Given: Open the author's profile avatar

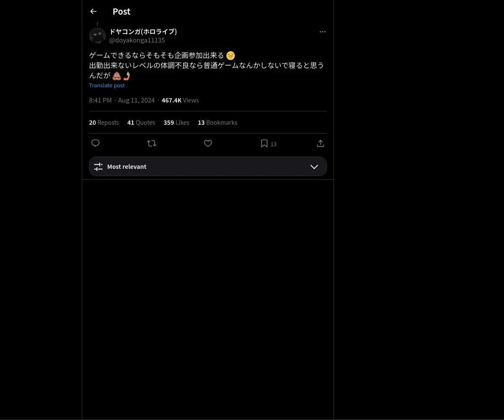Looking at the screenshot, I should pos(97,36).
